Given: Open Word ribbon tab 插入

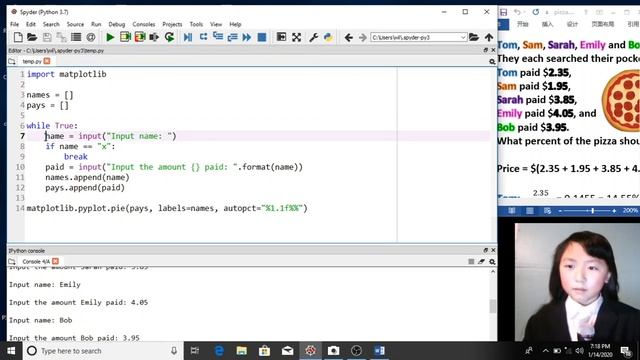Looking at the screenshot, I should (x=547, y=24).
